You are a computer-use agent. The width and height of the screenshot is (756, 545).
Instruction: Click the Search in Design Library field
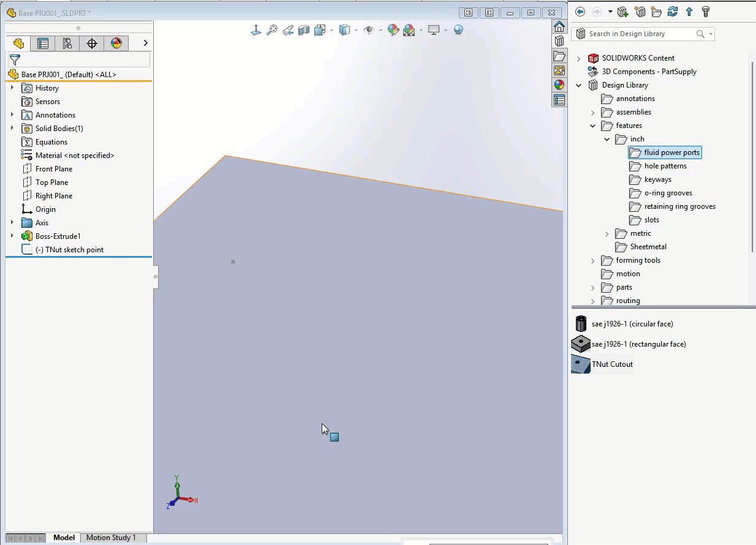pos(641,34)
